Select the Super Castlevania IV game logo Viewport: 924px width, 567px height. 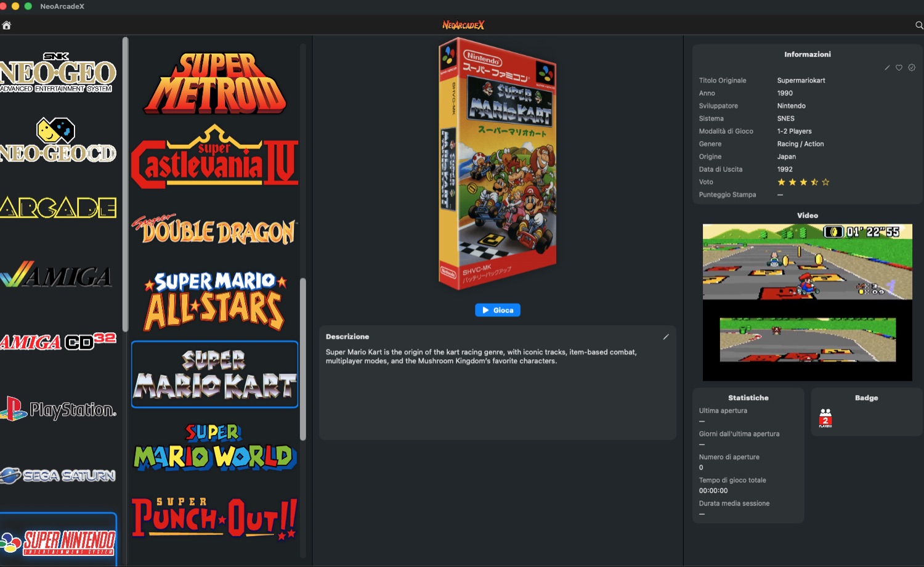[215, 157]
